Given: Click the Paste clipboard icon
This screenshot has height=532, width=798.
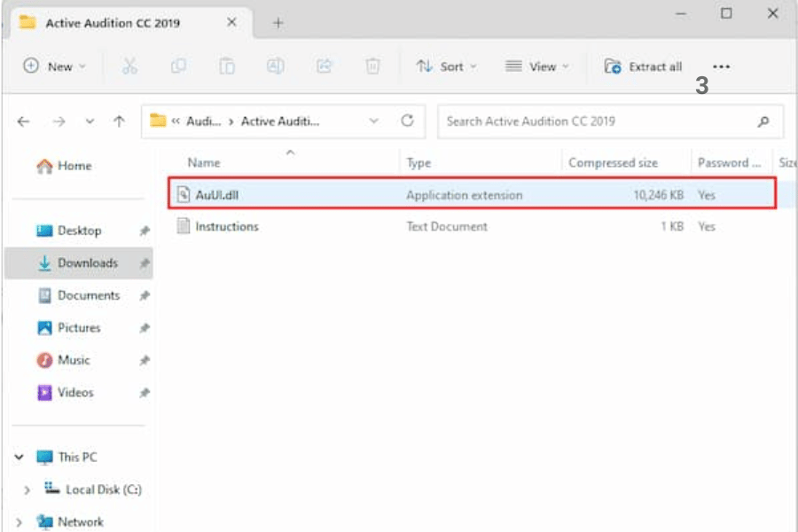Looking at the screenshot, I should (227, 66).
